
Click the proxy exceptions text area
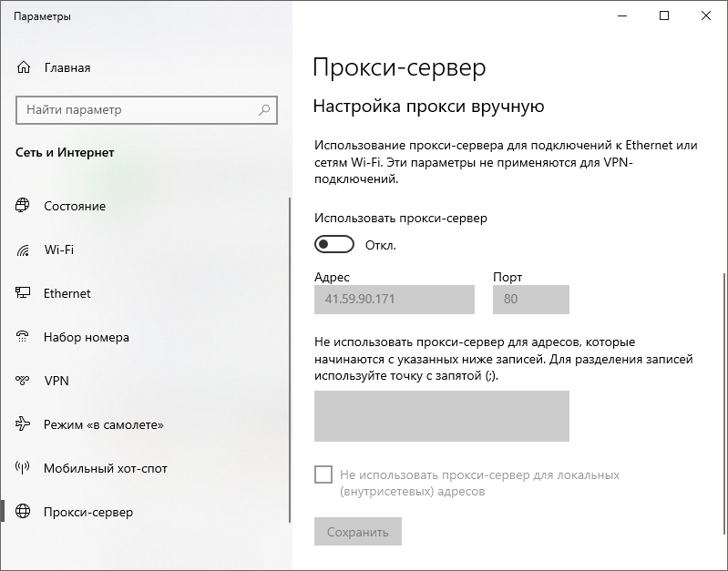(x=442, y=416)
